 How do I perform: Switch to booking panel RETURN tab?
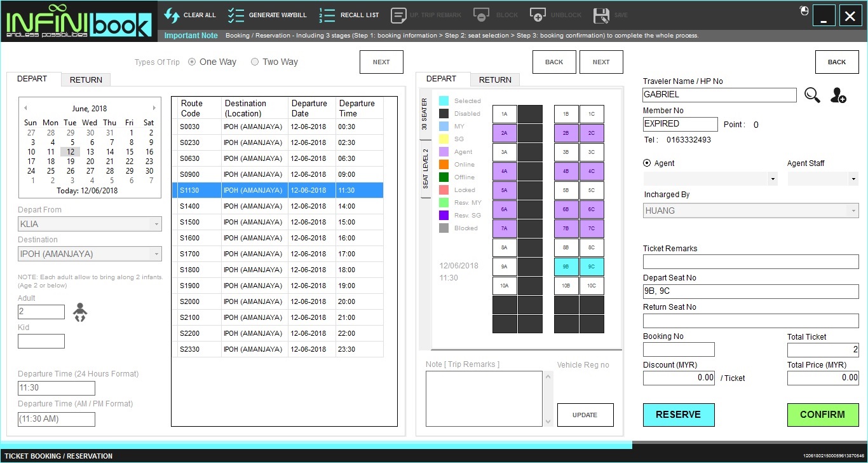86,79
